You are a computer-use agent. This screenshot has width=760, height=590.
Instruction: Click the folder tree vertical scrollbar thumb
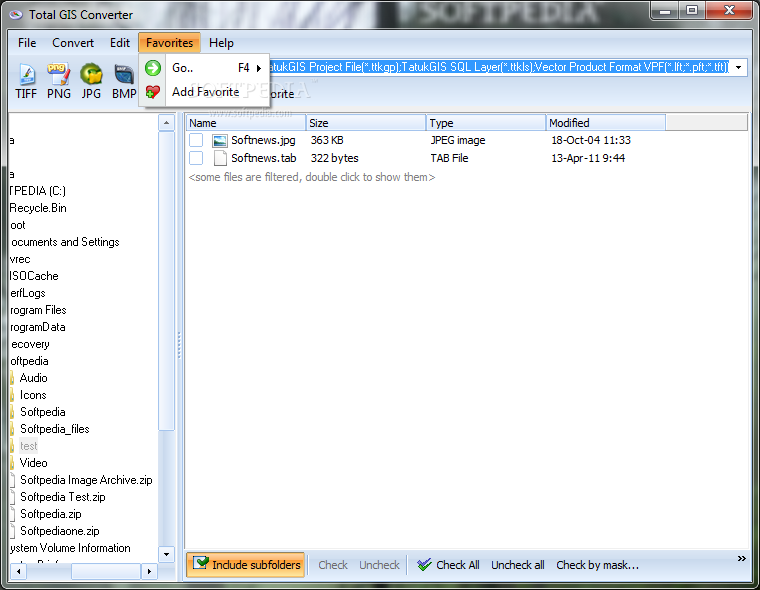click(x=166, y=281)
